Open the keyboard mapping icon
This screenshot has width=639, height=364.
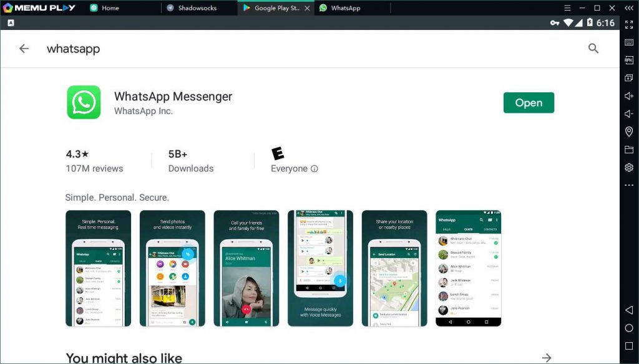coord(628,41)
